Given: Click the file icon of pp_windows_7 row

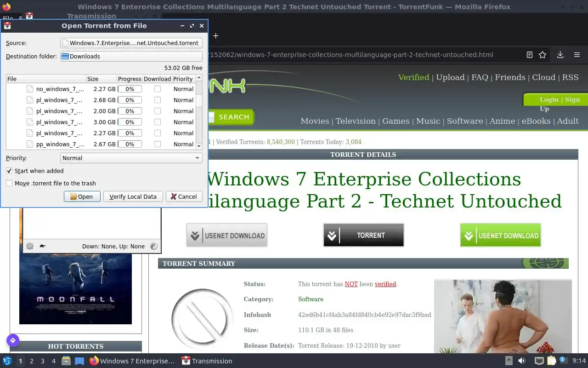Looking at the screenshot, I should tap(30, 144).
